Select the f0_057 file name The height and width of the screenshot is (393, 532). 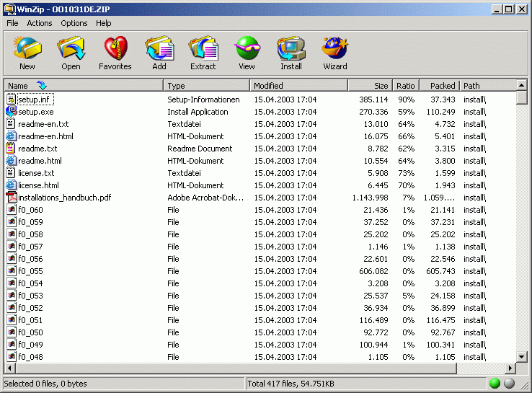(x=30, y=247)
